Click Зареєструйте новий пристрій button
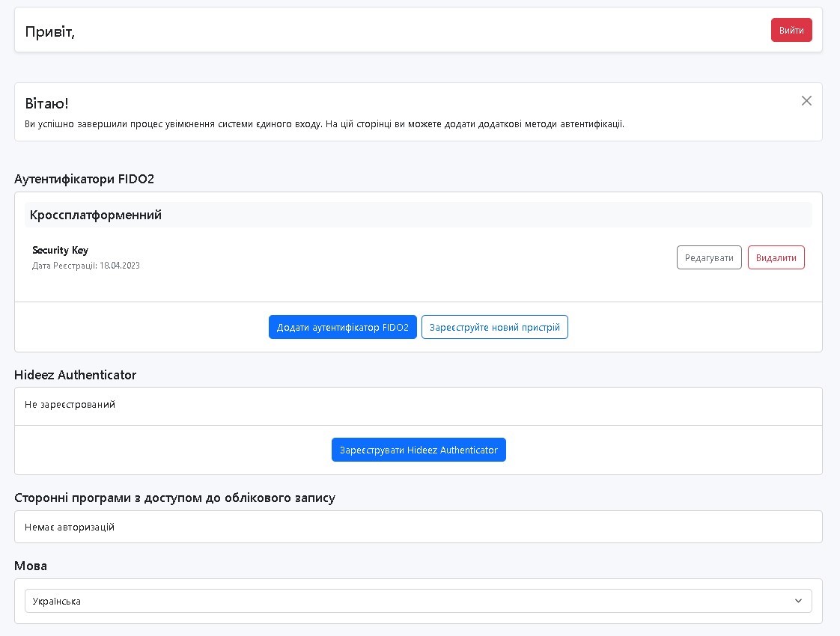The image size is (840, 636). tap(494, 327)
